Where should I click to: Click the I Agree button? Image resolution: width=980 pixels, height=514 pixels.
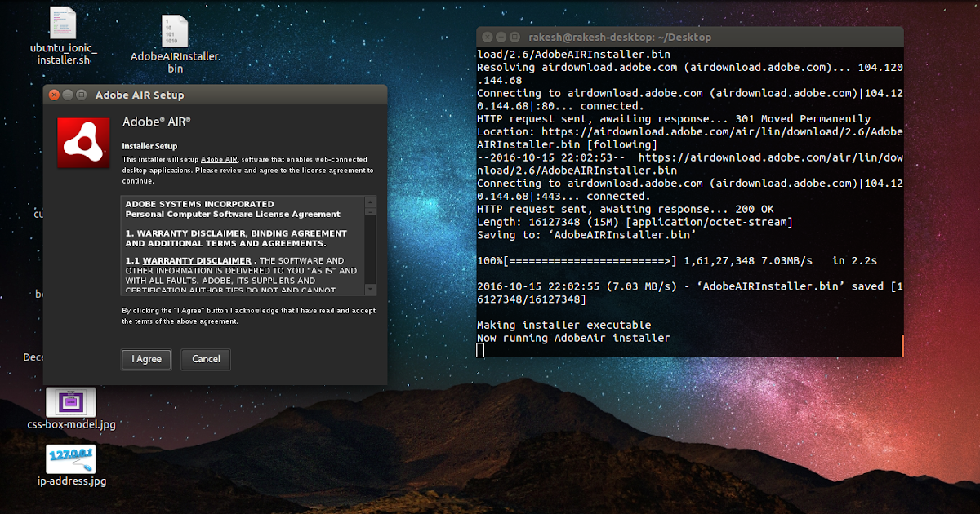coord(147,359)
